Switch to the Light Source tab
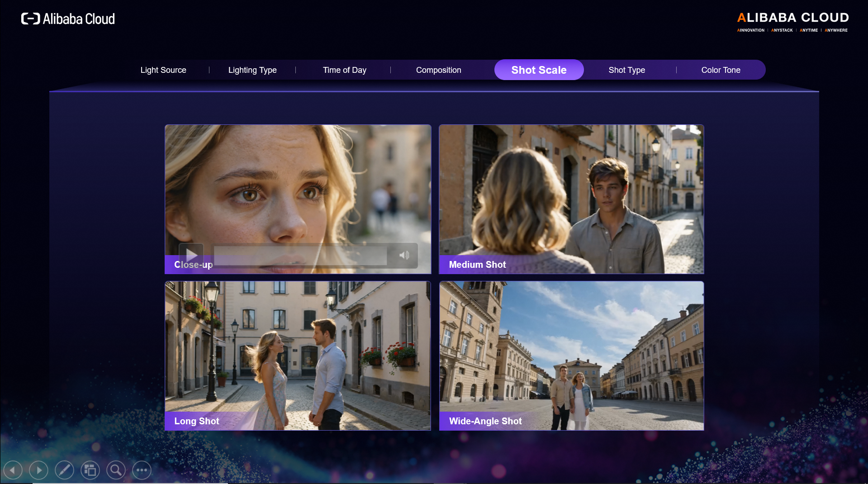This screenshot has width=868, height=484. [x=163, y=70]
